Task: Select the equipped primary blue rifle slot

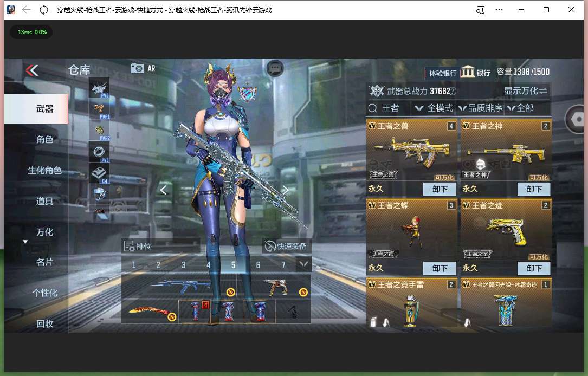Action: pos(179,287)
